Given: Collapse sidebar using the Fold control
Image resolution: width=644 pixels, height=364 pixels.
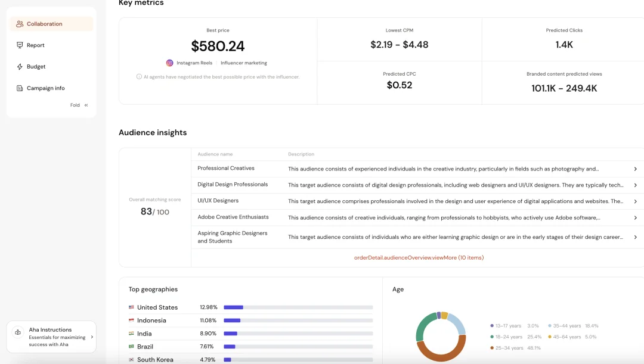Looking at the screenshot, I should tap(79, 105).
